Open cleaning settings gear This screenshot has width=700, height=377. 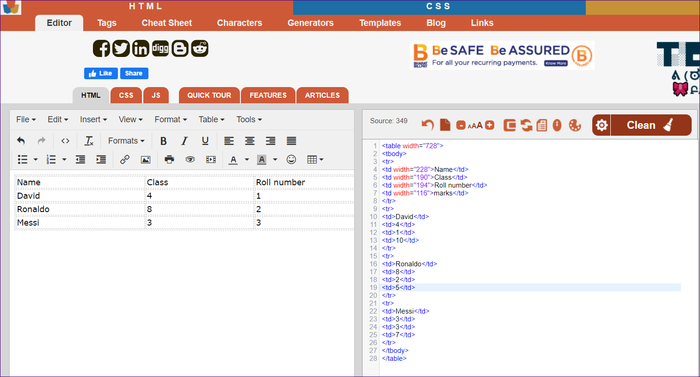coord(601,125)
